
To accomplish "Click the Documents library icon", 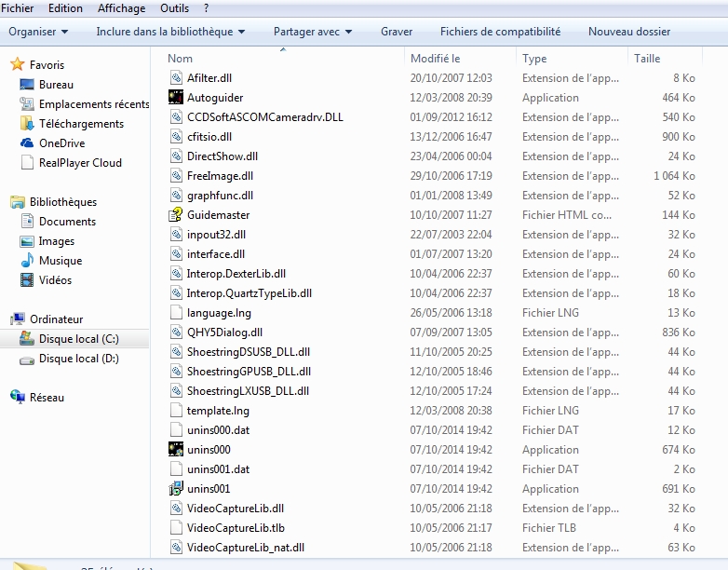I will click(27, 221).
